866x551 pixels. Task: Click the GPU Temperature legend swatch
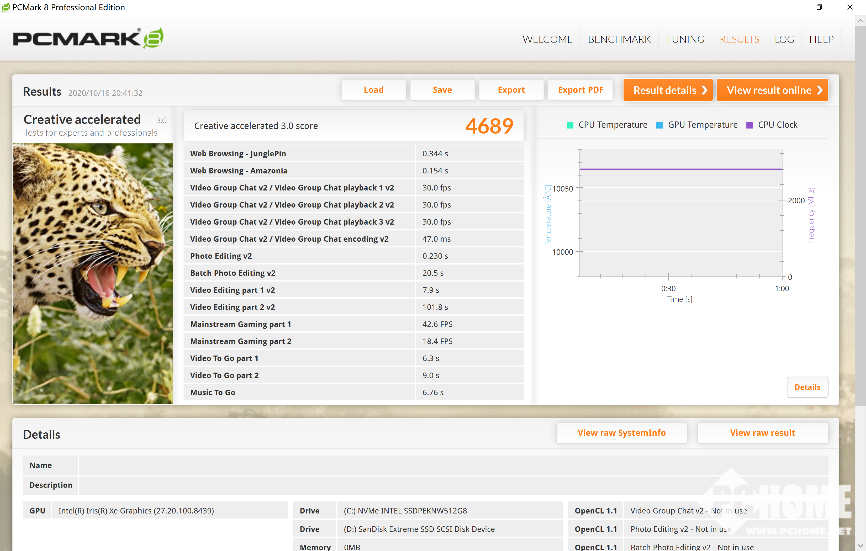(660, 125)
